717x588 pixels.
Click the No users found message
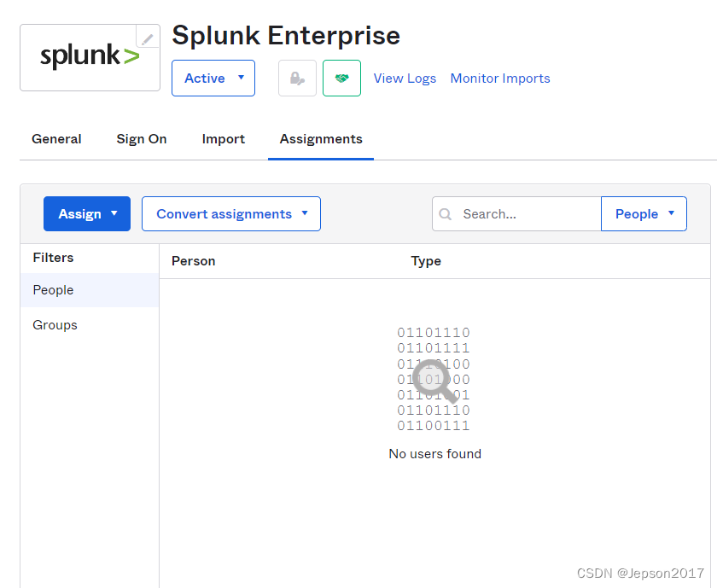434,454
